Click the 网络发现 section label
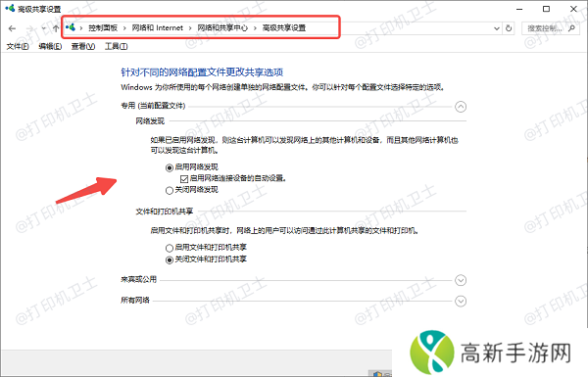 [x=150, y=121]
